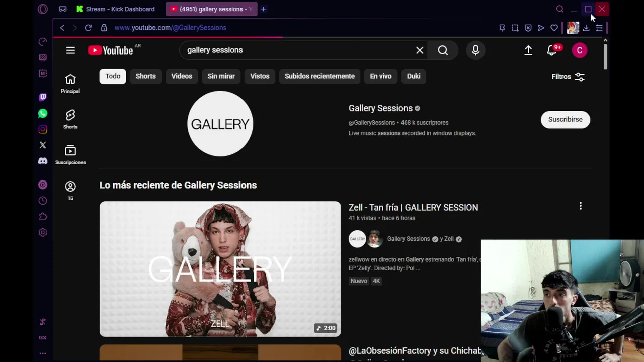Open extensions cube icon in sidebar

coord(43,217)
